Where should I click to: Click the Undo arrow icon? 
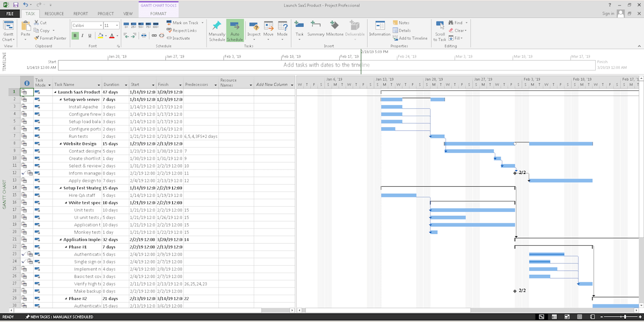click(26, 5)
